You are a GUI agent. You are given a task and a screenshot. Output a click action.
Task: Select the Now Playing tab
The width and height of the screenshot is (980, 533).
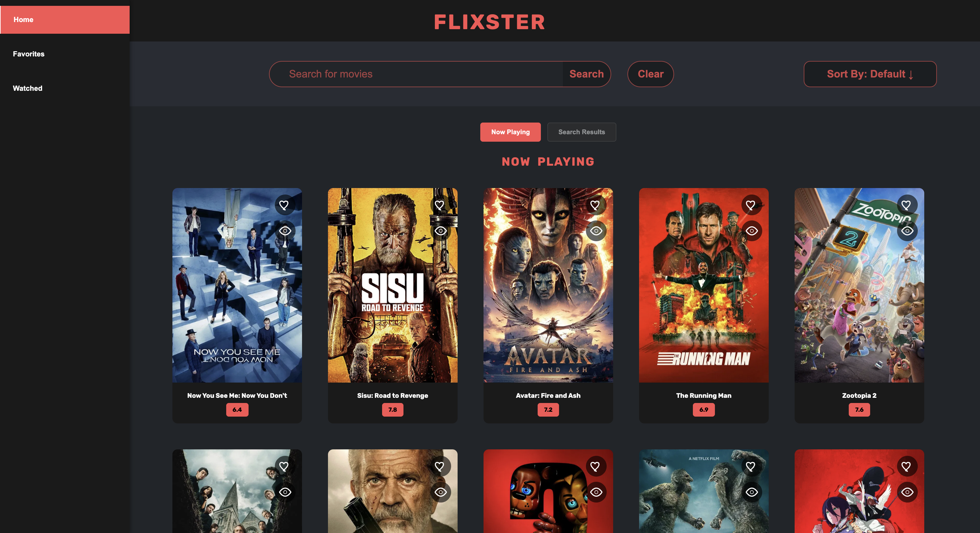tap(510, 132)
